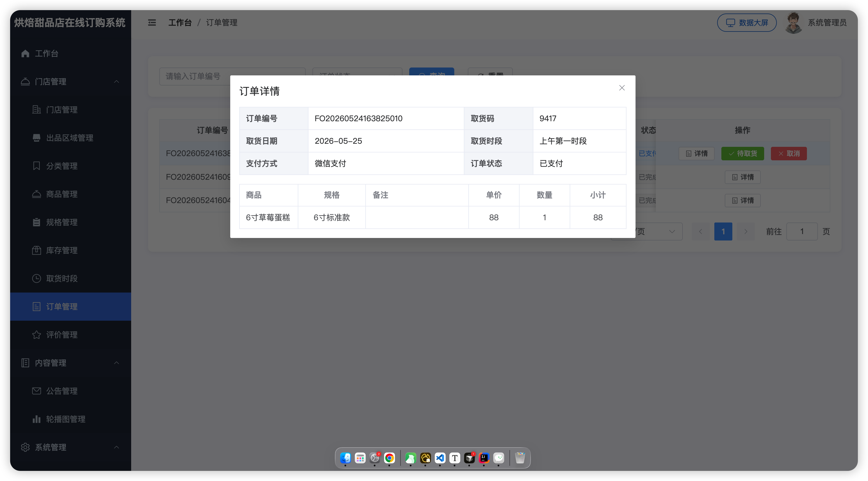
Task: Click the 取货时段 clock icon
Action: [36, 278]
